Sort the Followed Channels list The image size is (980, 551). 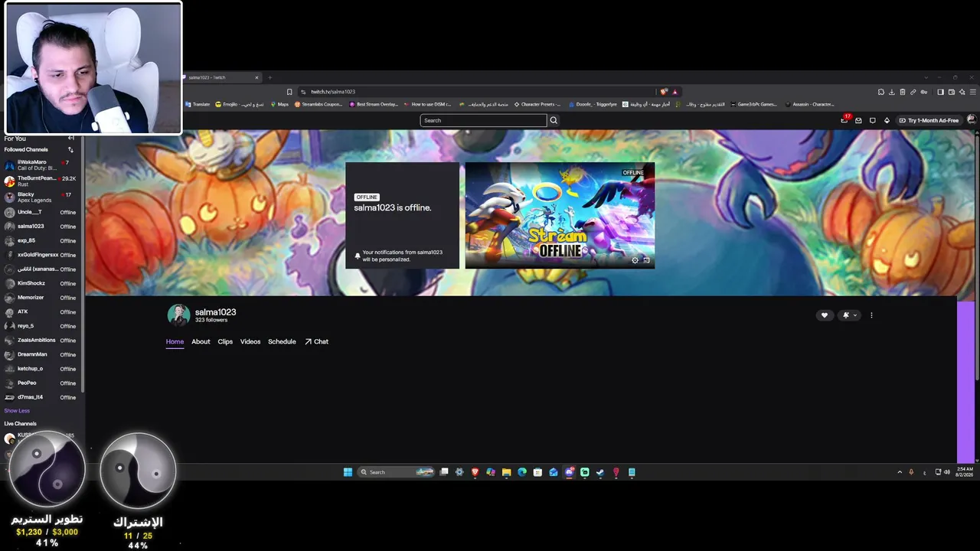point(71,150)
